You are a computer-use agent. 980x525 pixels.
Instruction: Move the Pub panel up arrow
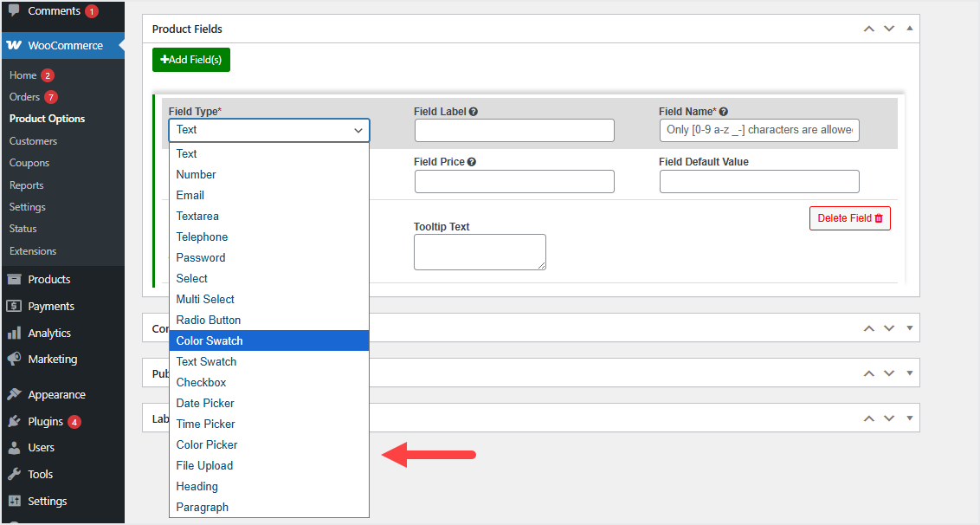(868, 373)
